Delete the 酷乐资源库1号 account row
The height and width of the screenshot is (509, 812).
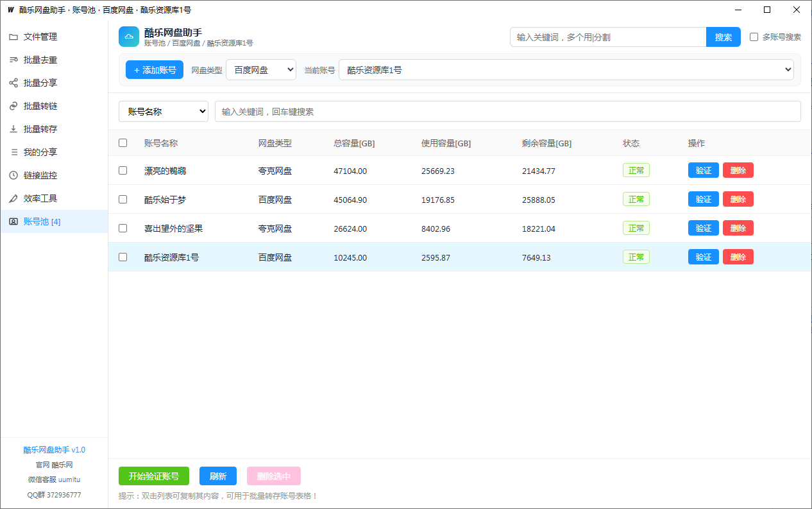[738, 257]
